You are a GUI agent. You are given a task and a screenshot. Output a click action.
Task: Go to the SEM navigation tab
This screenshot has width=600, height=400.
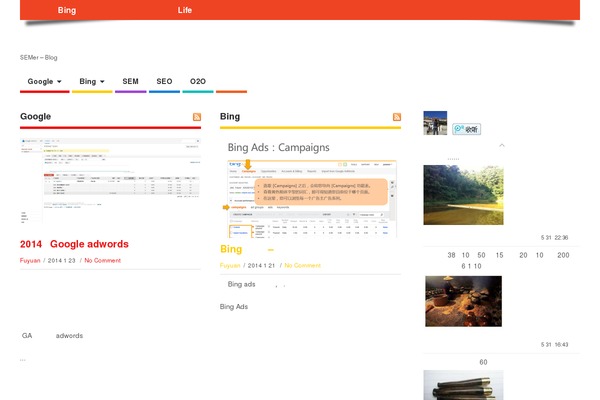130,82
